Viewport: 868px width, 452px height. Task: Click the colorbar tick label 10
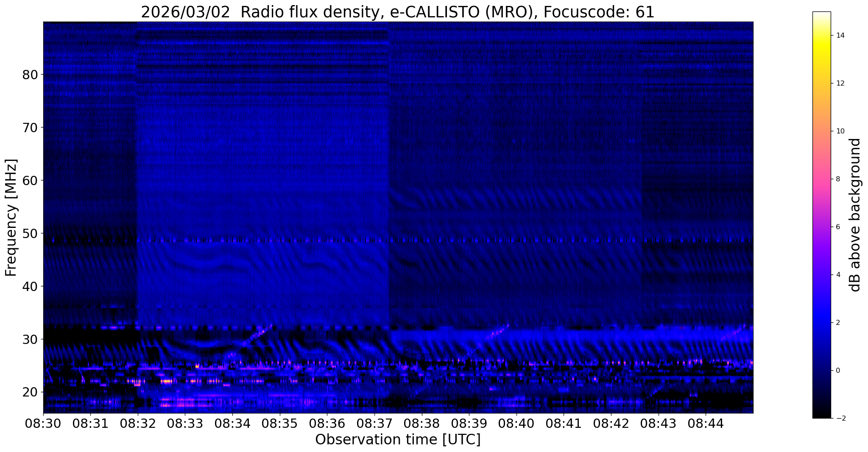point(840,131)
